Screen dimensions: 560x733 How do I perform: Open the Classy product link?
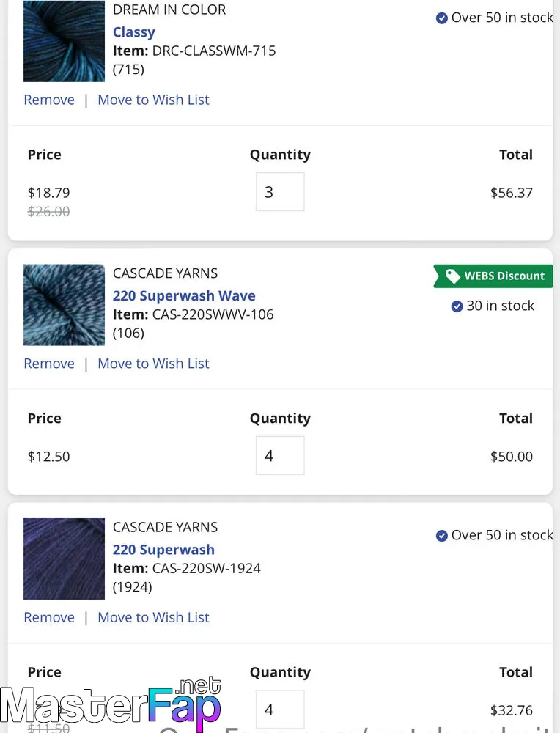(x=133, y=32)
